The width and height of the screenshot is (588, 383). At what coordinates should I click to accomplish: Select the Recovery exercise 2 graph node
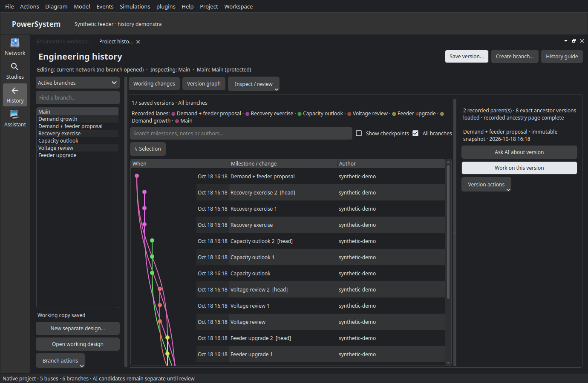(x=144, y=192)
